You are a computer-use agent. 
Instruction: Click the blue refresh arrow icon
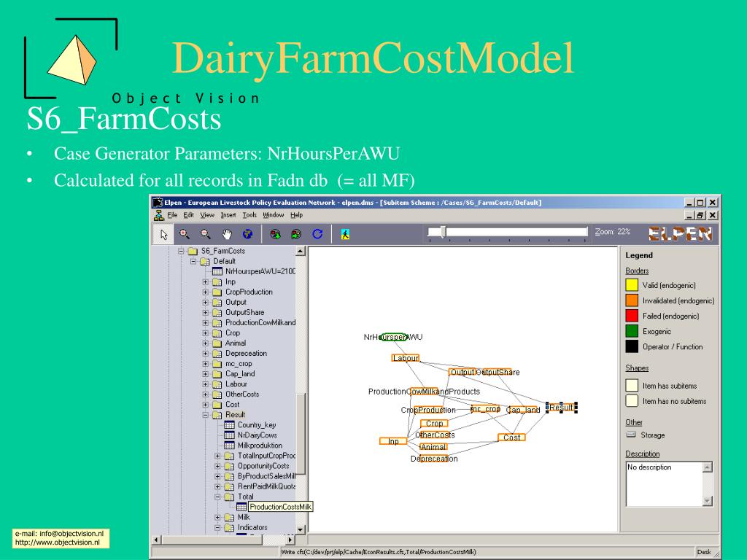pos(317,234)
